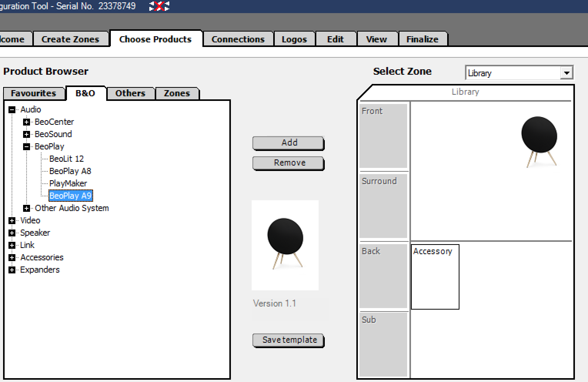
Task: Expand the Speaker category
Action: pos(12,233)
